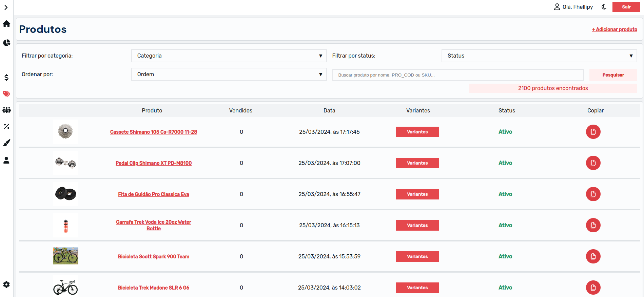Open Bicicleta Scott Spark 900 Team product
This screenshot has width=644, height=297.
(x=154, y=257)
